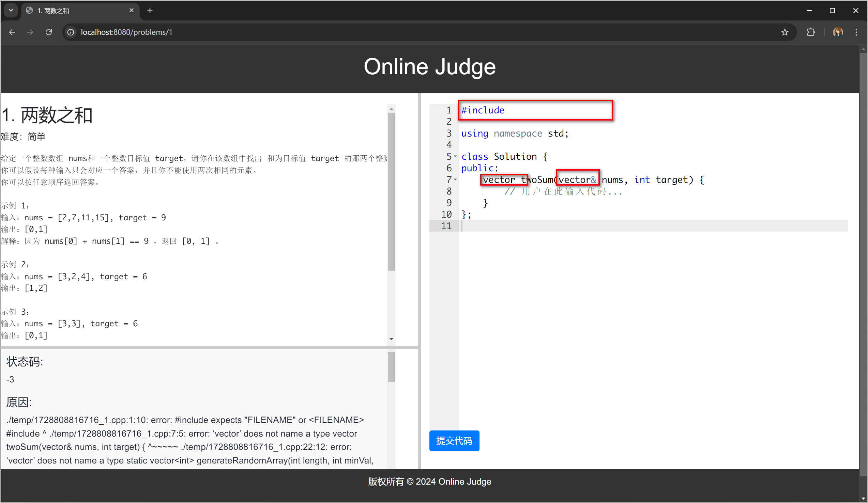
Task: Click the browser back arrow
Action: point(12,32)
